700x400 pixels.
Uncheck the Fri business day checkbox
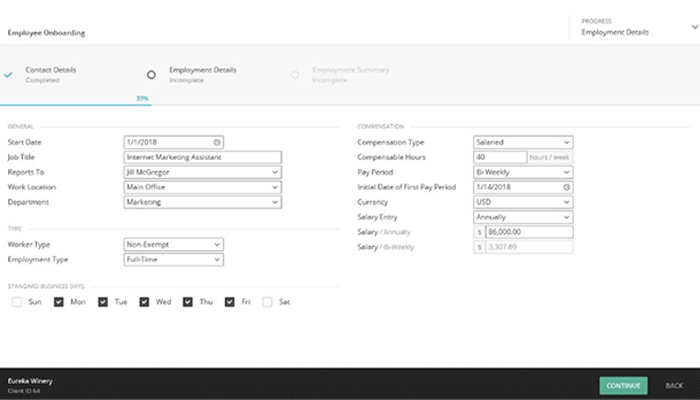tap(231, 301)
